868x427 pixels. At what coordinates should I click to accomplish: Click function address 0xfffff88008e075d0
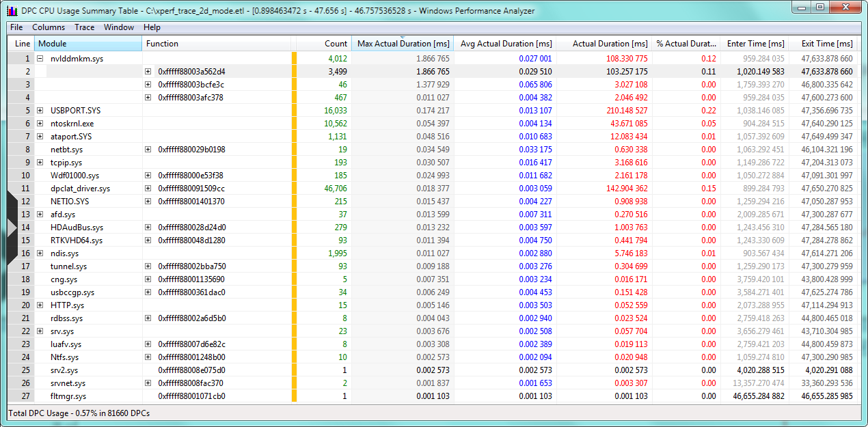coord(191,370)
